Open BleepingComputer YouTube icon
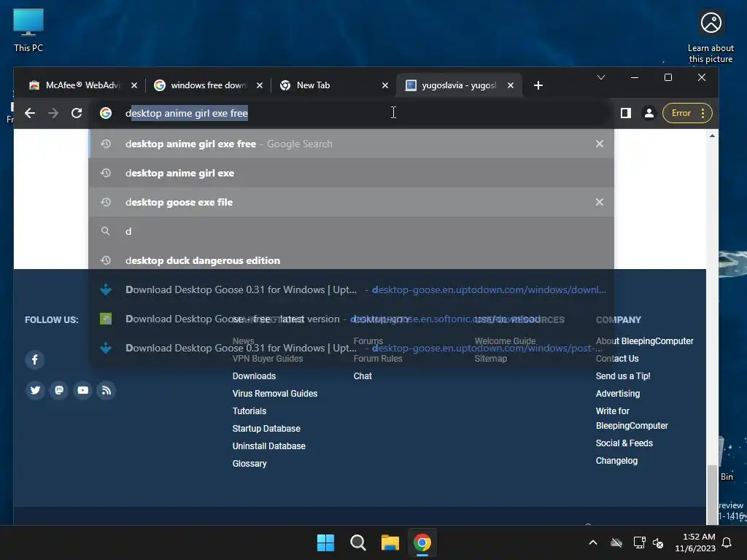 [82, 391]
